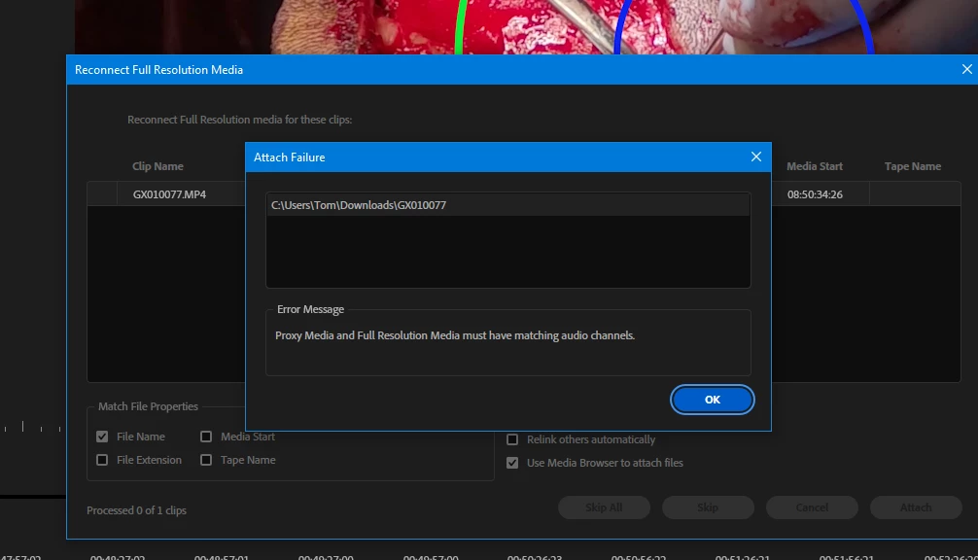Toggle the File Name match checkbox
The width and height of the screenshot is (978, 560).
102,437
